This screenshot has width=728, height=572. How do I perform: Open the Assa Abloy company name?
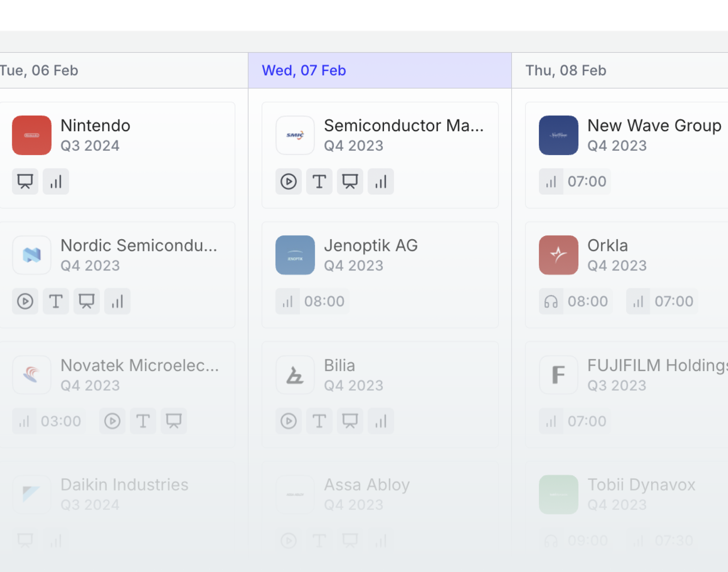tap(367, 485)
